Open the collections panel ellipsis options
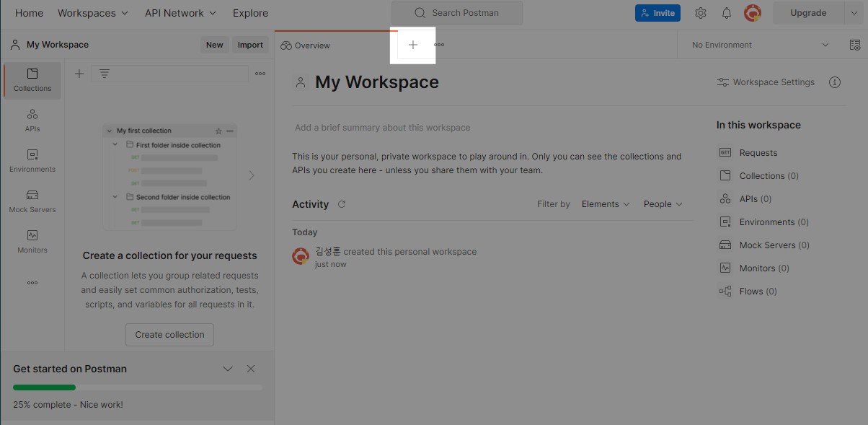Image resolution: width=868 pixels, height=425 pixels. tap(260, 74)
